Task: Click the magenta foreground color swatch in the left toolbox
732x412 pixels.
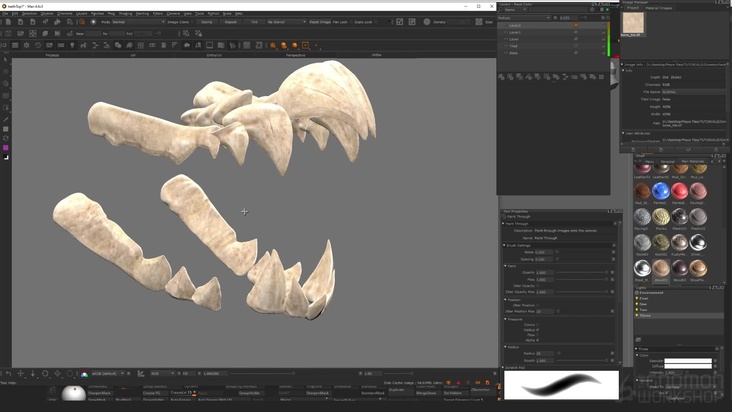Action: [x=6, y=147]
